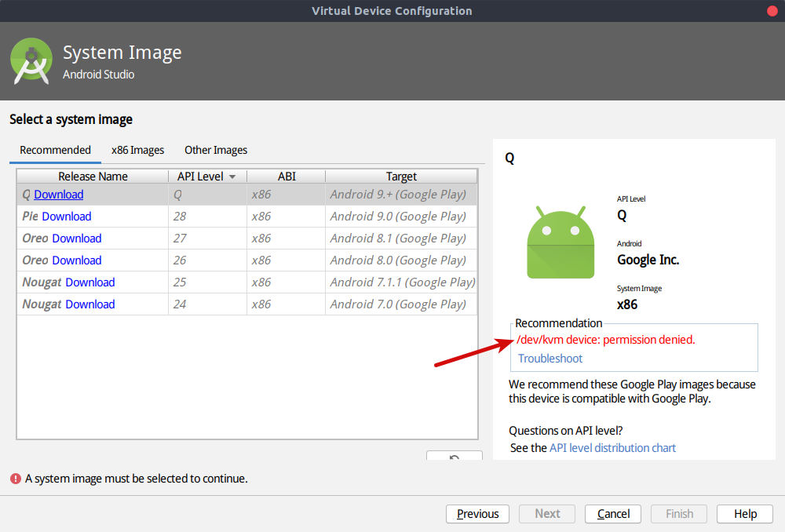Download the Nougat API 25 image

pos(90,282)
